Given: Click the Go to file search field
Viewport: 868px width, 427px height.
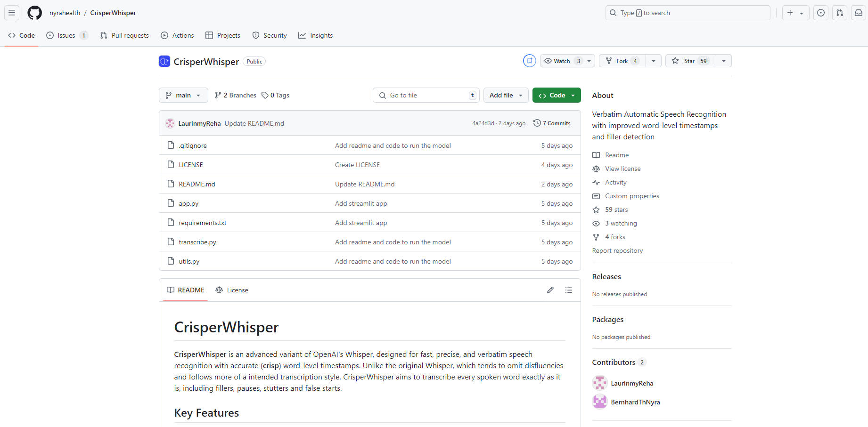Looking at the screenshot, I should [x=426, y=95].
